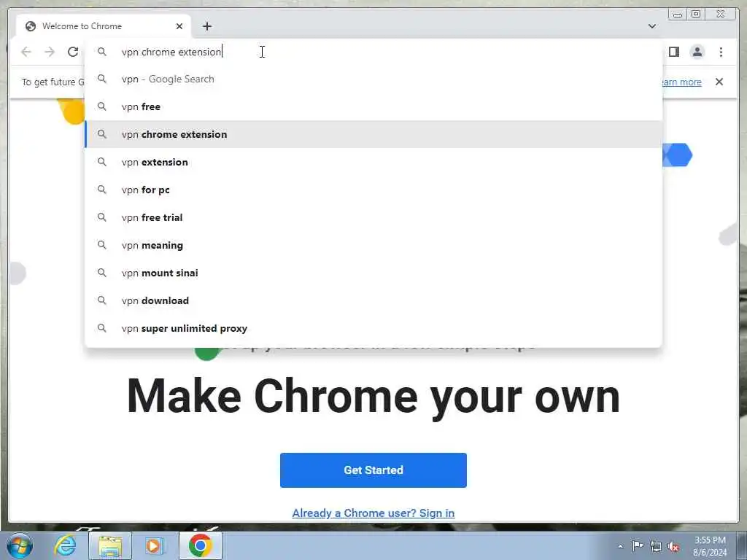Open Action Center flag tray icon
This screenshot has height=560, width=747.
tap(638, 545)
